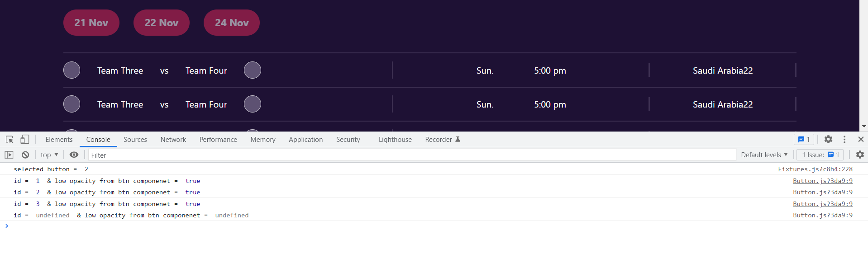Click Team Four logo in second fixture row
Viewport: 868px width, 277px height.
tap(253, 104)
